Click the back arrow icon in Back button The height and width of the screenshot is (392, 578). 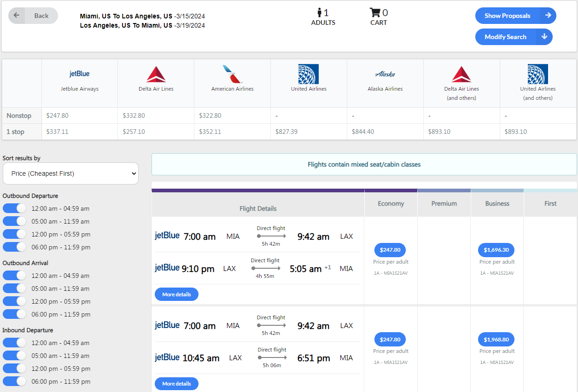17,15
